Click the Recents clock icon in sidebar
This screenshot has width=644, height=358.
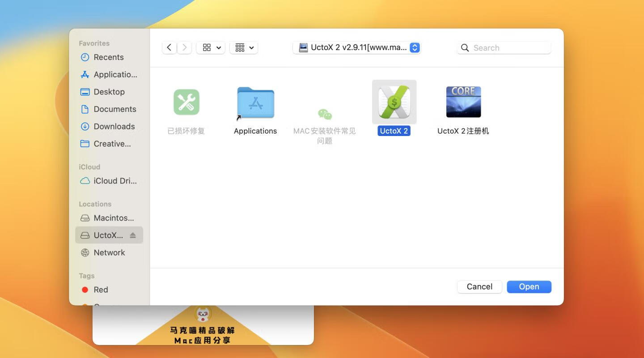[x=85, y=57]
